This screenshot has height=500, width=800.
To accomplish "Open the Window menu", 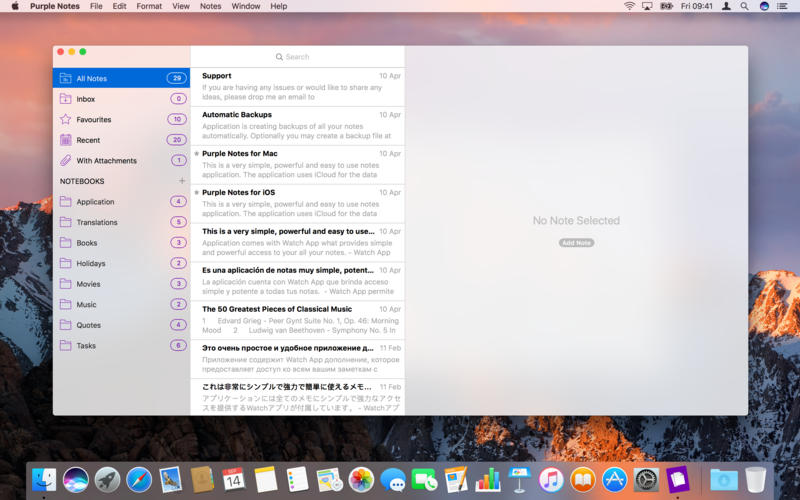I will 246,6.
